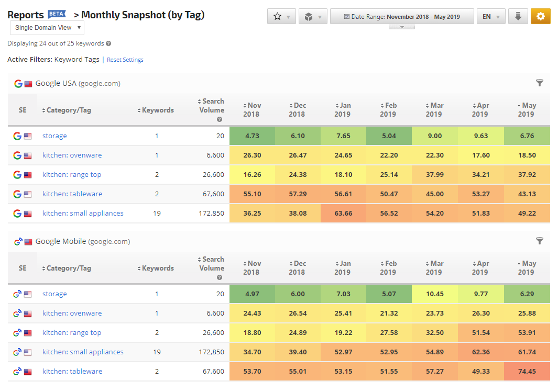Click the filter funnel for Google USA
This screenshot has width=558, height=392.
pos(540,83)
